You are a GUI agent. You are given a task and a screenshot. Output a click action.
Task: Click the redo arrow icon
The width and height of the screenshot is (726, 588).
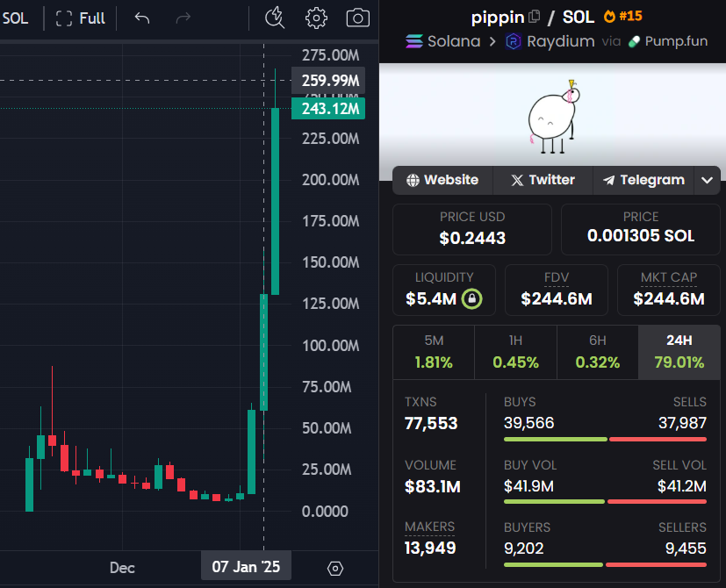pyautogui.click(x=183, y=18)
